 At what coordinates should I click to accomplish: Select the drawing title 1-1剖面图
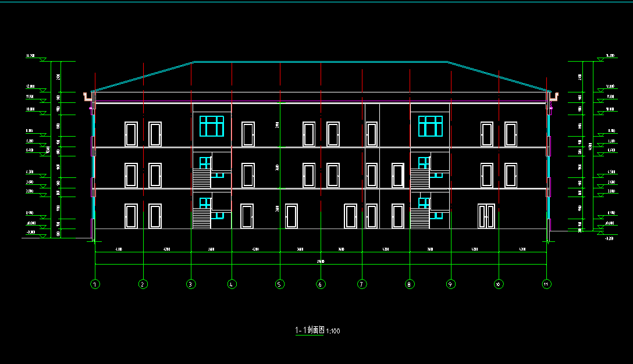pyautogui.click(x=310, y=330)
